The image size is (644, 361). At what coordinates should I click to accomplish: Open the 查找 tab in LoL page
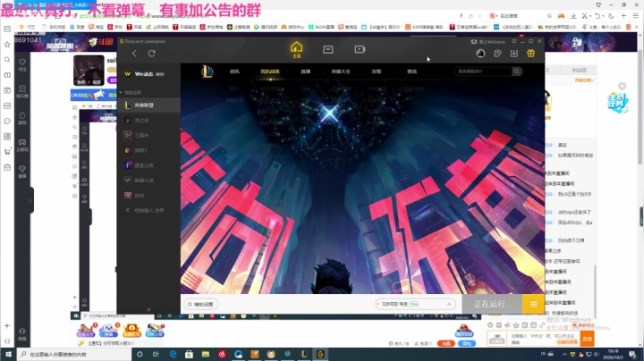tap(411, 71)
